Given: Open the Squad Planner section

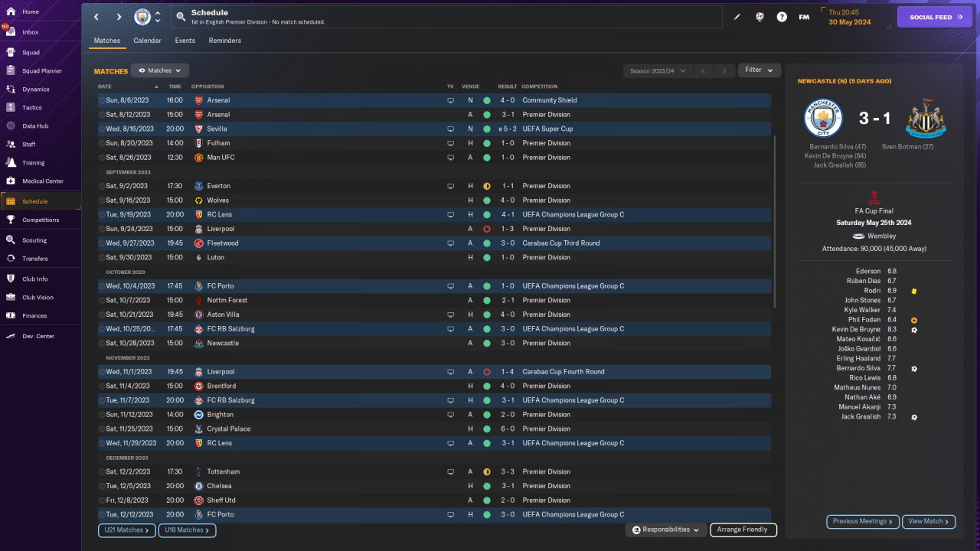Looking at the screenshot, I should [42, 71].
